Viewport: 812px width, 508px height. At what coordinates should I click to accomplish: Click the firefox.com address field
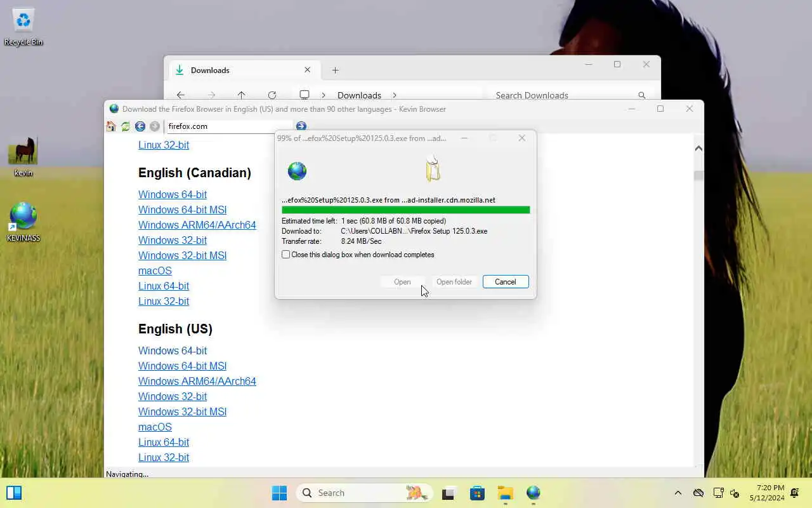(x=228, y=126)
